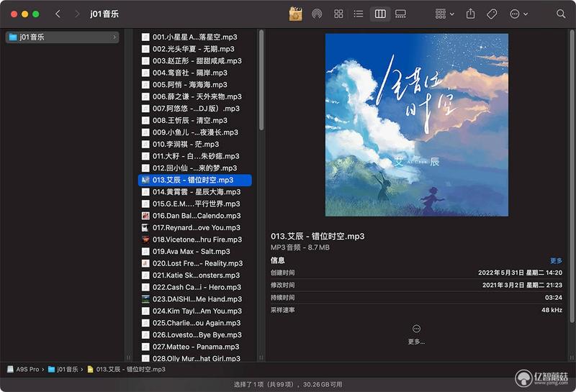Select 026.Lovesto...Bye Bye.mp3
The height and width of the screenshot is (392, 576).
tap(194, 335)
